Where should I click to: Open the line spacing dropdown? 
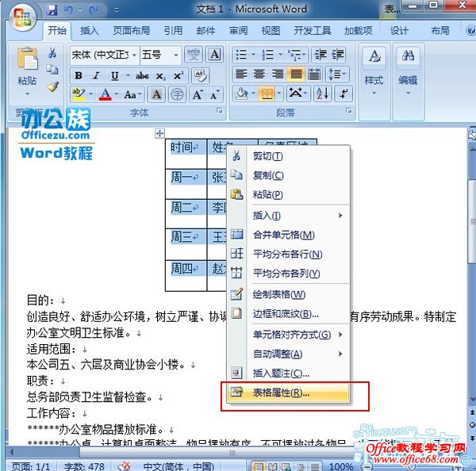click(338, 74)
